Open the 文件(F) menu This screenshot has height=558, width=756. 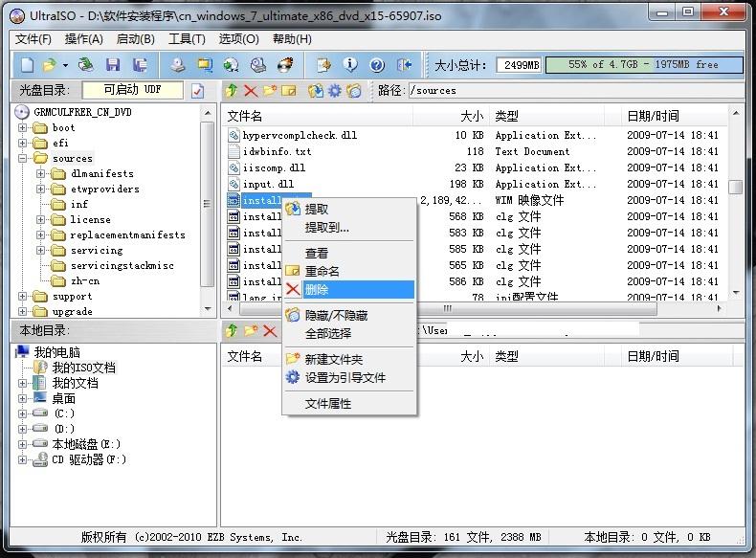point(33,39)
